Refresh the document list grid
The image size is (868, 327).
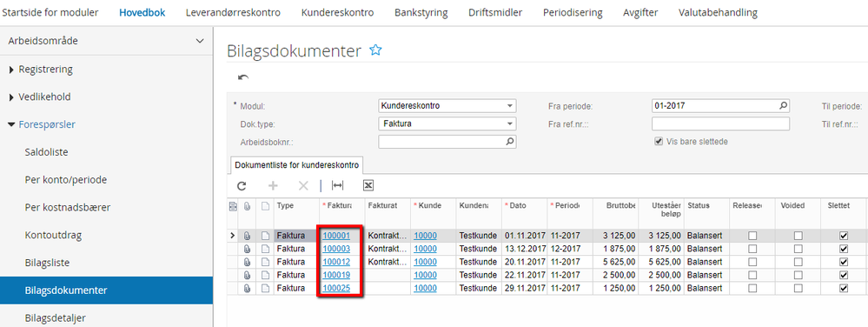click(242, 185)
